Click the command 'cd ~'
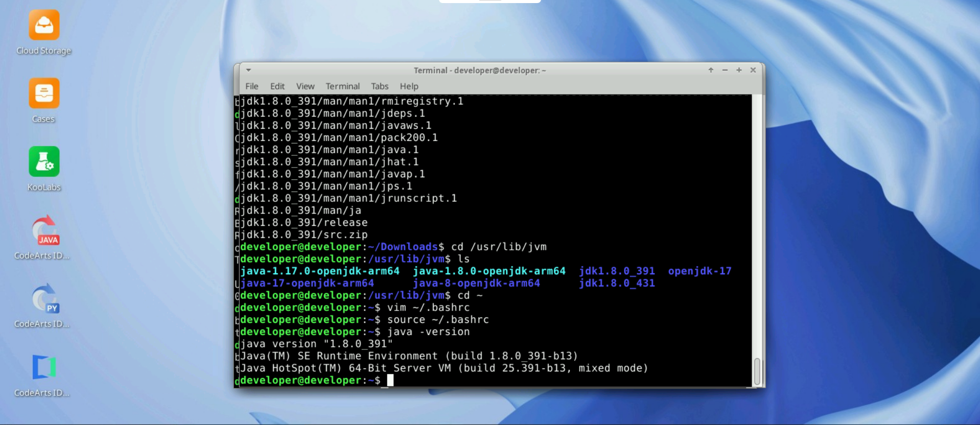This screenshot has width=980, height=425. (470, 295)
